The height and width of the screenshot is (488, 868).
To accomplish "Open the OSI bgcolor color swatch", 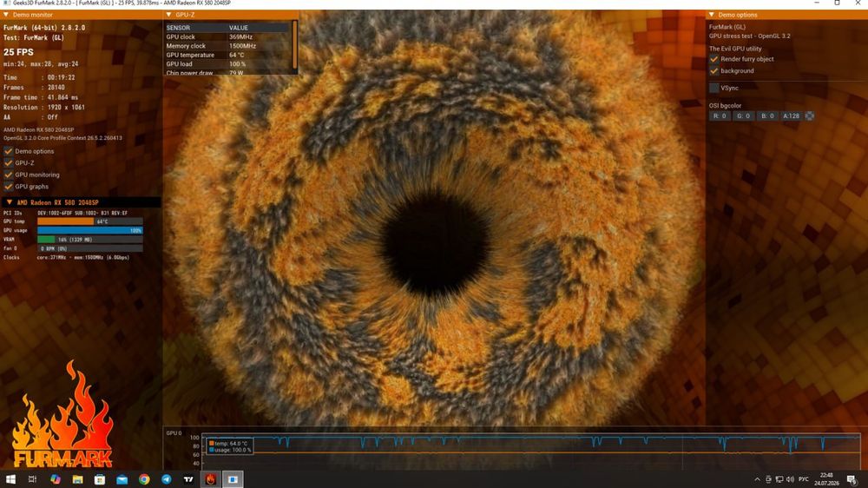I will pyautogui.click(x=809, y=116).
